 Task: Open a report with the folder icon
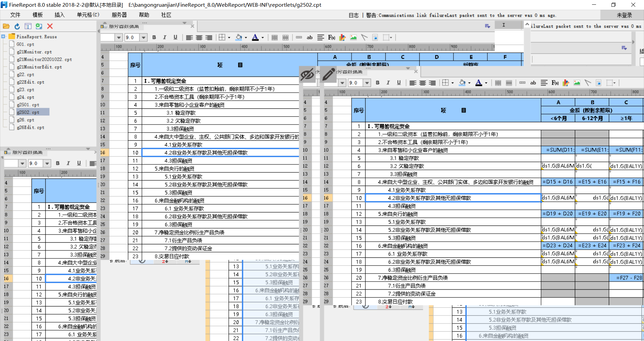[x=6, y=26]
